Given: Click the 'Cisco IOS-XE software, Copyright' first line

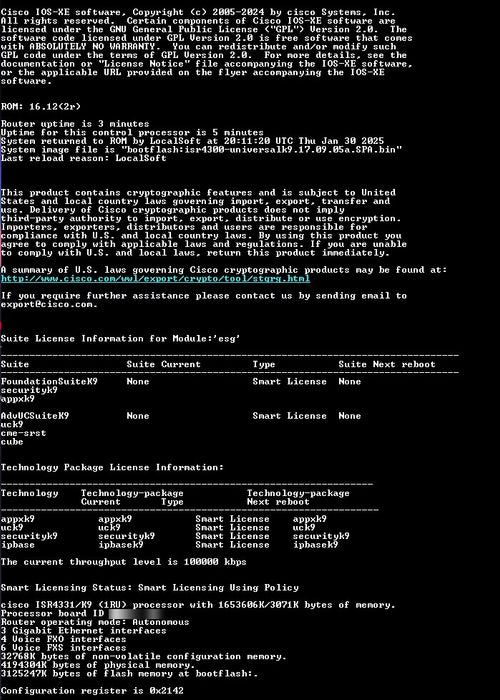Looking at the screenshot, I should (x=198, y=12).
